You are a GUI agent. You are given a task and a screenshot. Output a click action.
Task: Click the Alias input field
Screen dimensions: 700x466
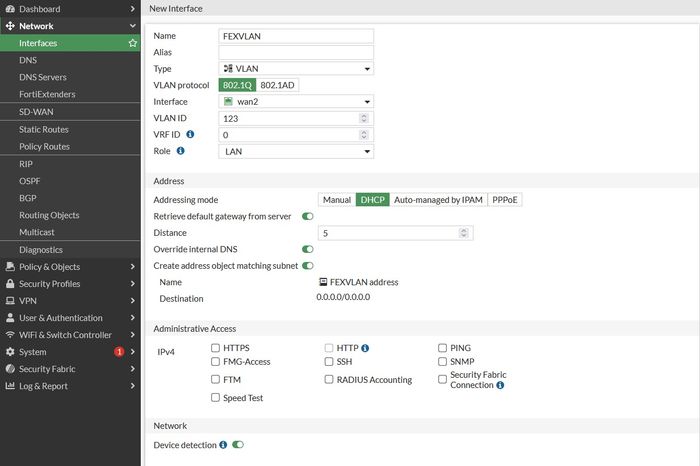click(x=296, y=52)
